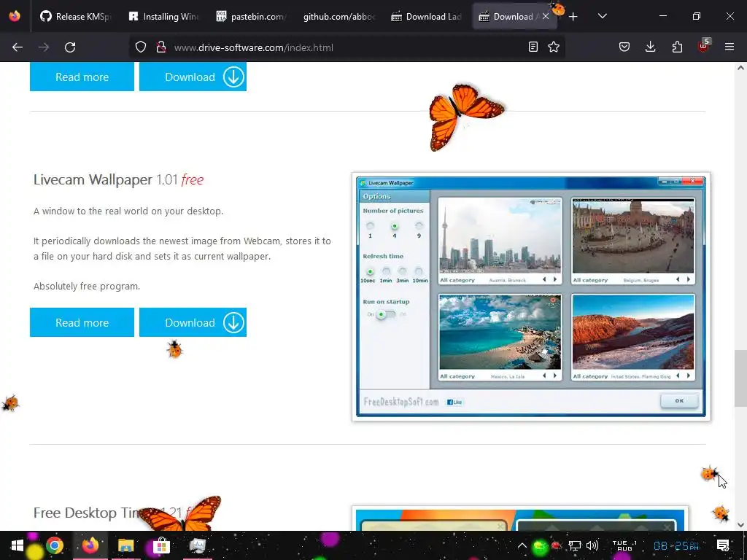Click the scrollbar down arrow
Screen dimensions: 747x560
[x=740, y=525]
